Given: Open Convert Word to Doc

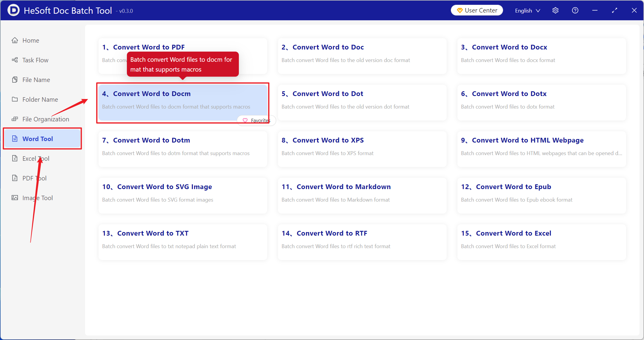Looking at the screenshot, I should click(362, 56).
